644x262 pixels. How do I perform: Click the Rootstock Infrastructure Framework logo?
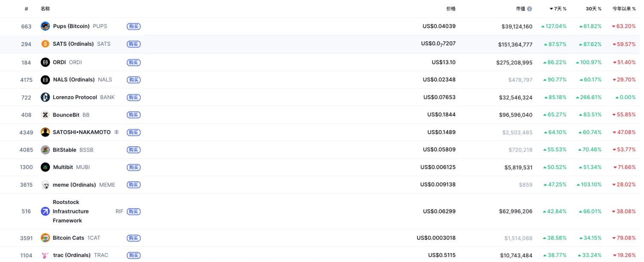click(45, 211)
